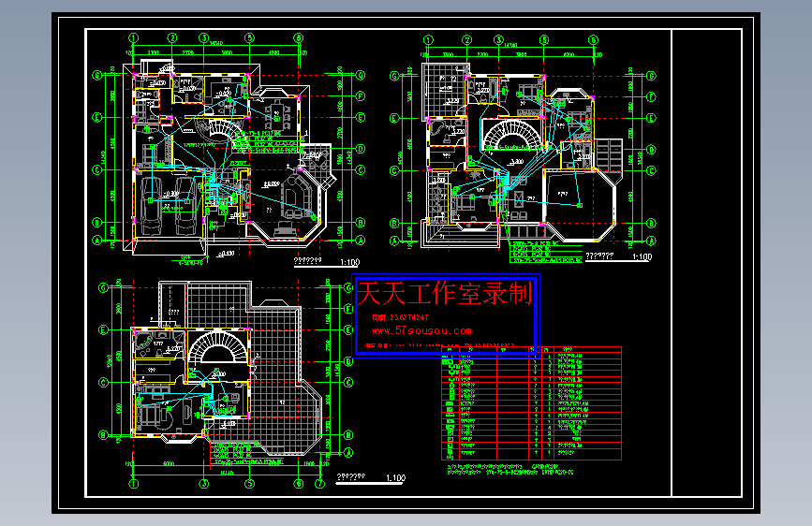Click axis bubble 1 above the top-left floor plan
This screenshot has height=526, width=812.
[x=134, y=37]
